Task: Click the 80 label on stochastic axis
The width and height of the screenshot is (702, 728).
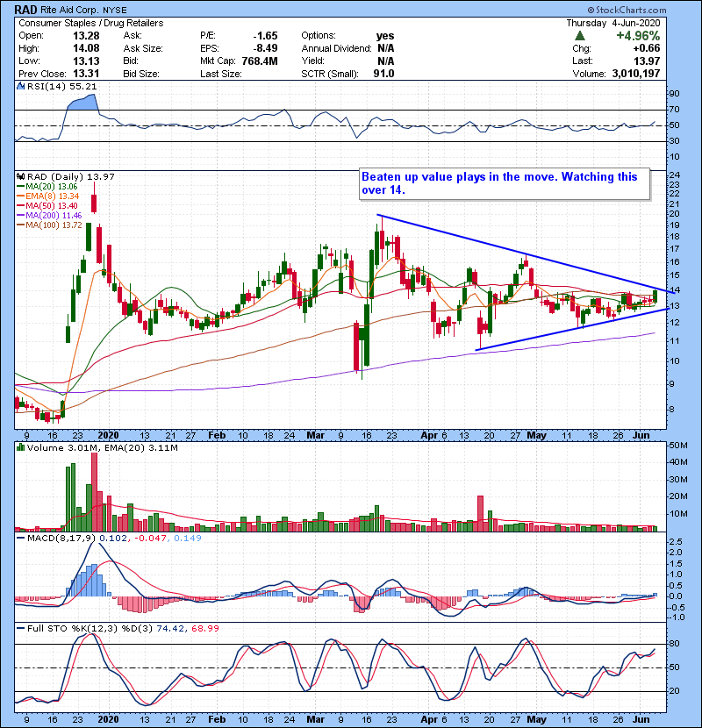Action: pos(674,644)
